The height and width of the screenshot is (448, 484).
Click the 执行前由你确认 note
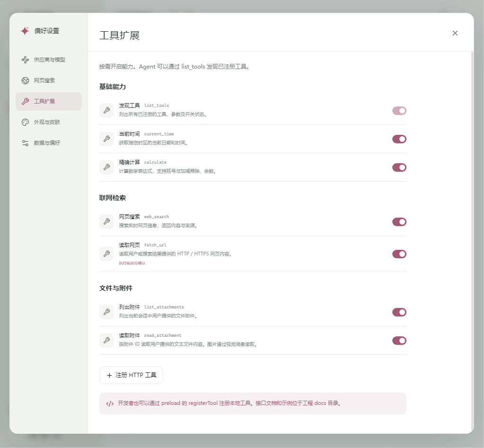point(132,263)
